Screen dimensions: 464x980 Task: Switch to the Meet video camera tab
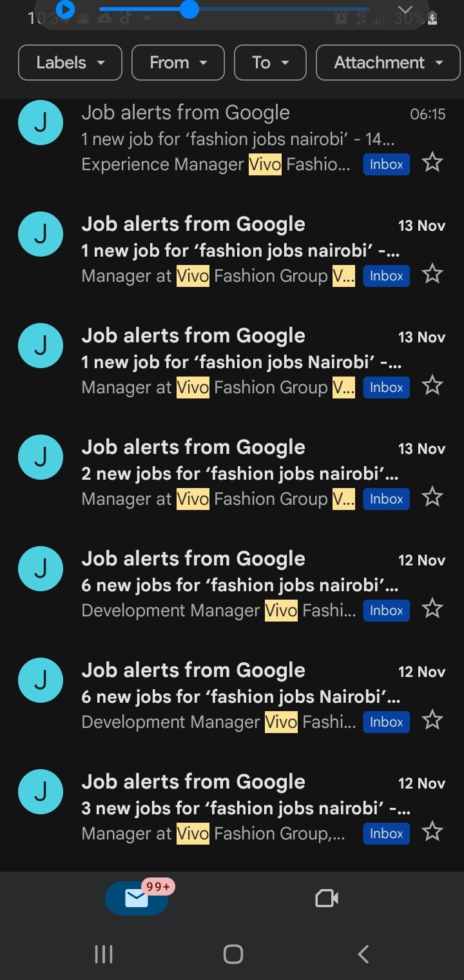point(327,898)
